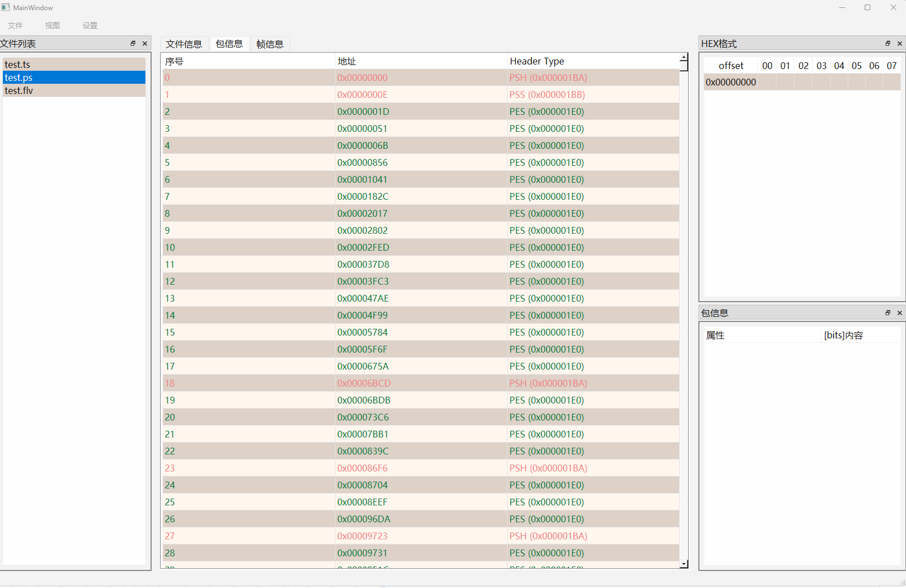Click the 属性 column header
The image size is (906, 588).
[x=762, y=335]
